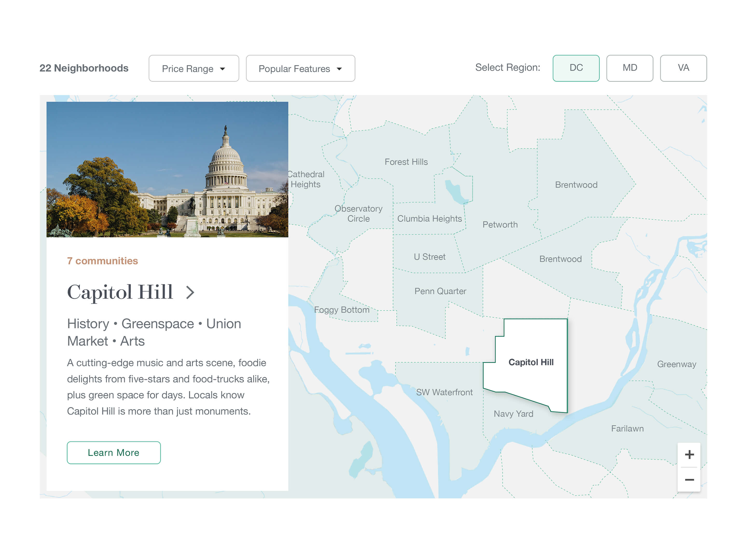Click the Capitol building photo

(x=167, y=170)
